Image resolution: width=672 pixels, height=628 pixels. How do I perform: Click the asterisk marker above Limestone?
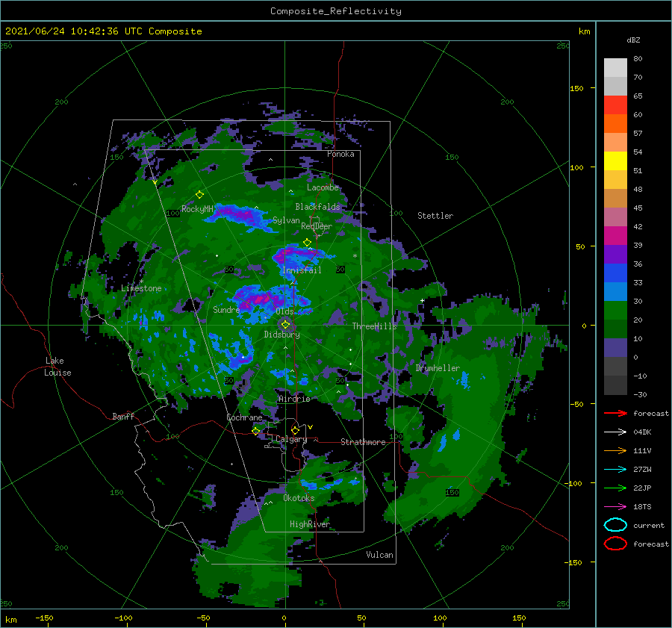[x=141, y=282]
